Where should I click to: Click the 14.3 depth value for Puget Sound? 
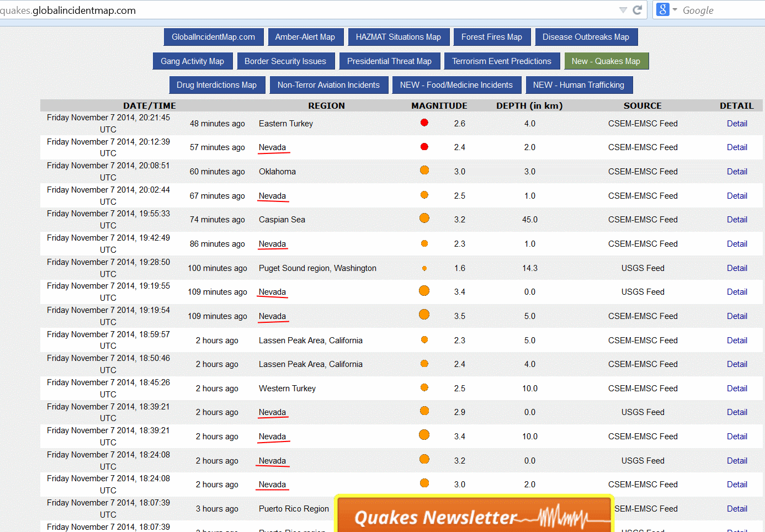[x=530, y=268]
